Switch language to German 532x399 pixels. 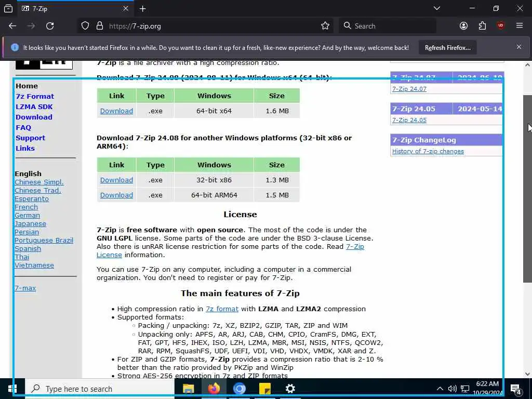click(27, 216)
